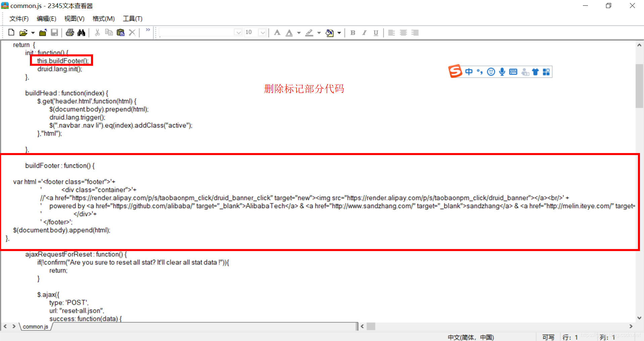Print the document with the printer icon

click(70, 33)
